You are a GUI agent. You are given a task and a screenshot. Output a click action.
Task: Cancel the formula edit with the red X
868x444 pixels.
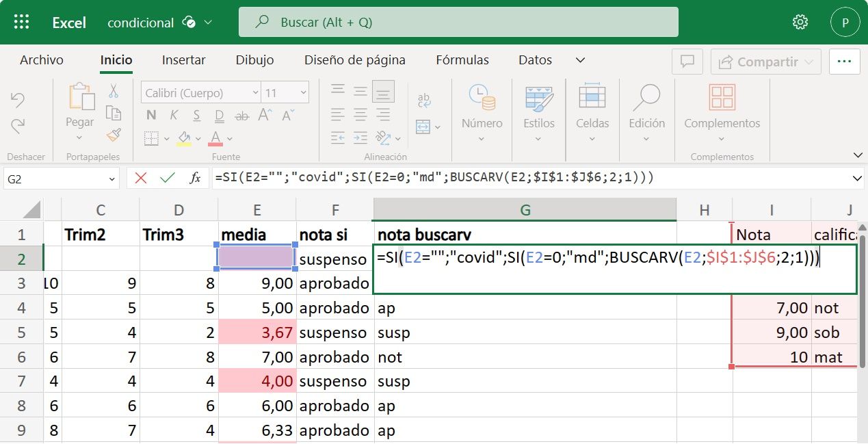[x=141, y=178]
